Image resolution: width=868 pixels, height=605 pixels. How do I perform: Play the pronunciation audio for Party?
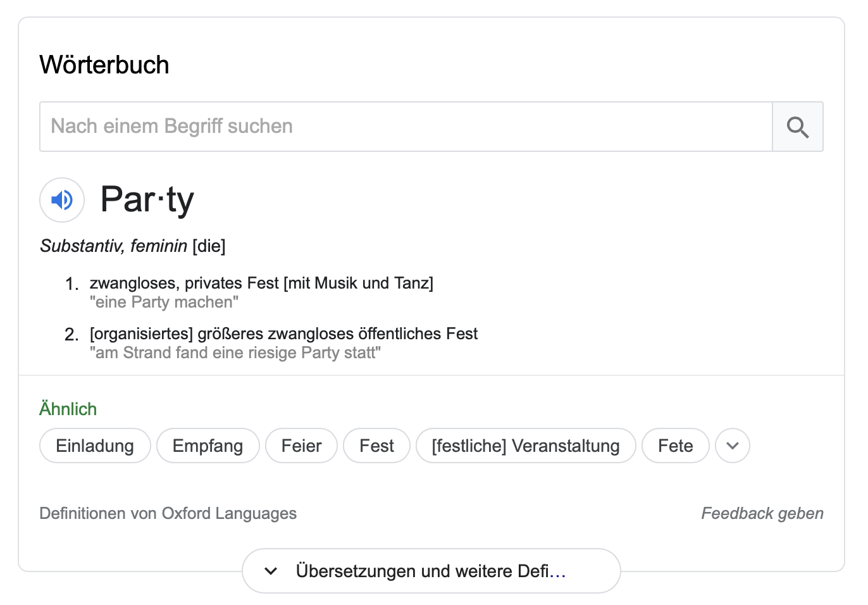click(x=62, y=200)
